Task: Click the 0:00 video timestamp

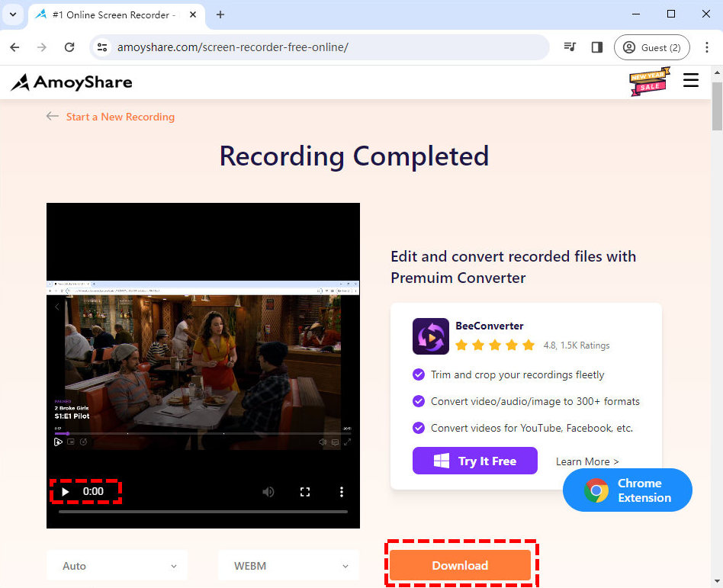Action: [x=93, y=492]
